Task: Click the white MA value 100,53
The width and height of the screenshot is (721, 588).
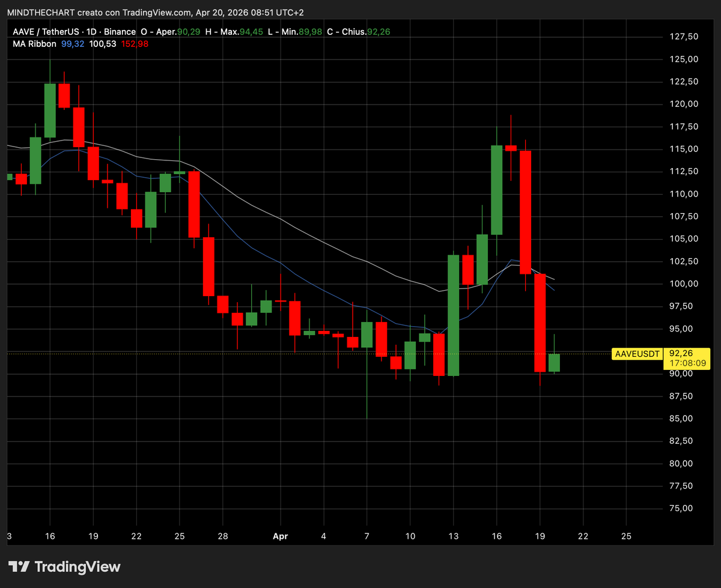Action: click(x=102, y=43)
